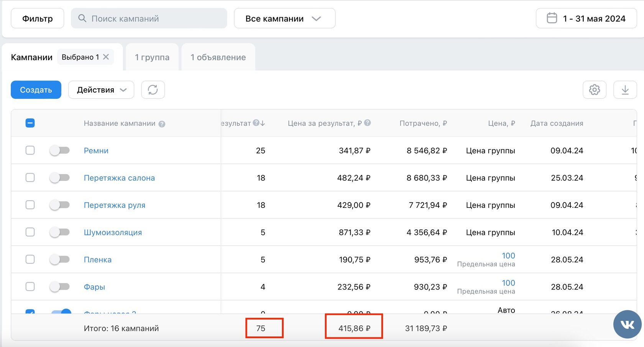Open the Перетяжка руля campaign link

click(115, 205)
